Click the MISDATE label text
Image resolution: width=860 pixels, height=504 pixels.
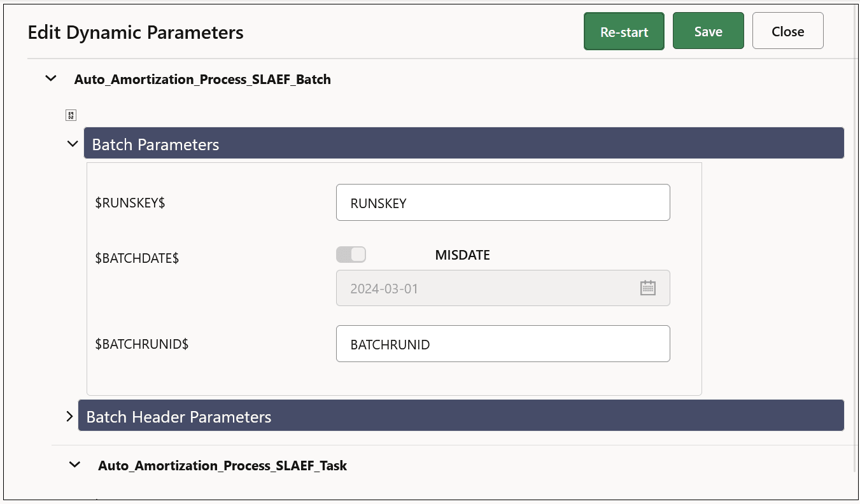pos(463,255)
